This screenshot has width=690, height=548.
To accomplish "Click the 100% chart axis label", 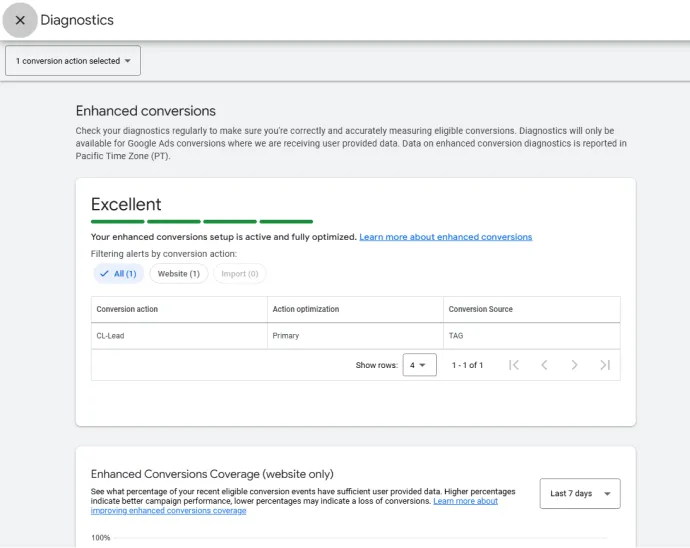I will pos(101,538).
